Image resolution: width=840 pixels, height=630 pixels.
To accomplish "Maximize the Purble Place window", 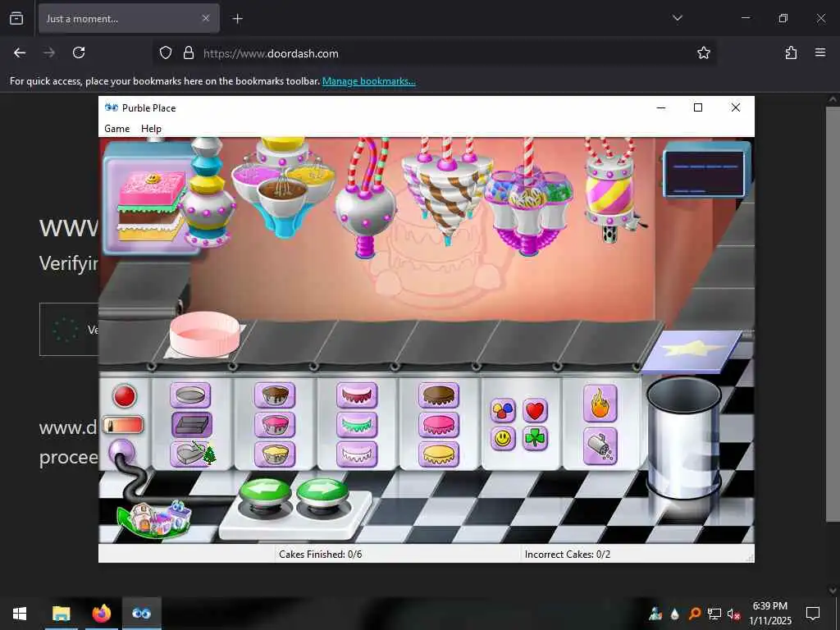I will 698,107.
